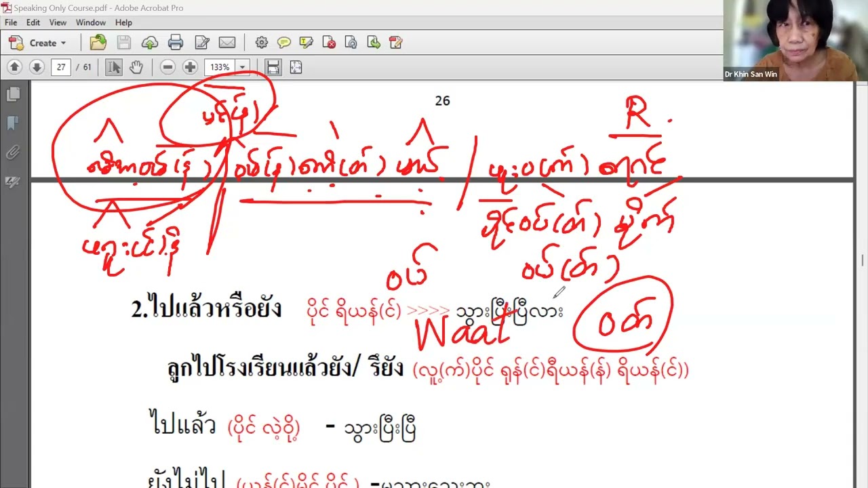Image resolution: width=868 pixels, height=488 pixels.
Task: Go to the previous page
Action: [x=15, y=67]
